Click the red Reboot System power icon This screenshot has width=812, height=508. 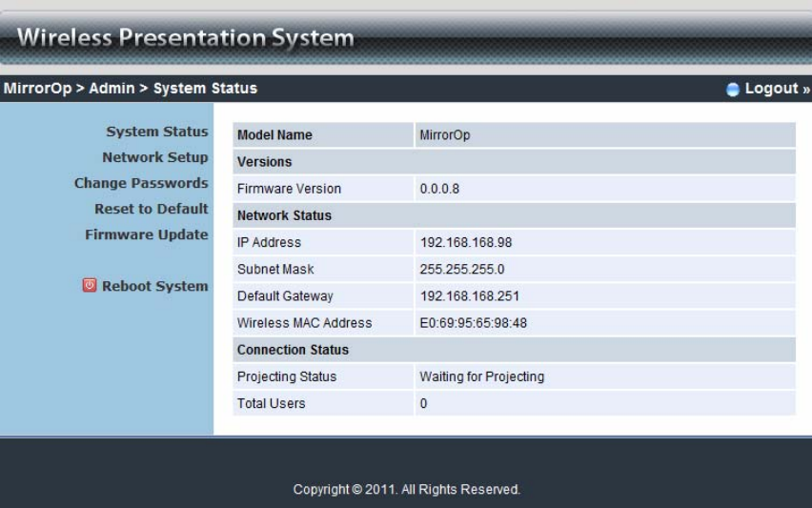90,285
